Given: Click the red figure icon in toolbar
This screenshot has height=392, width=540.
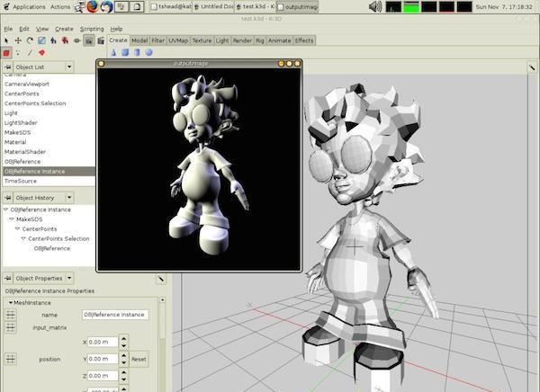Looking at the screenshot, I should pyautogui.click(x=65, y=40).
